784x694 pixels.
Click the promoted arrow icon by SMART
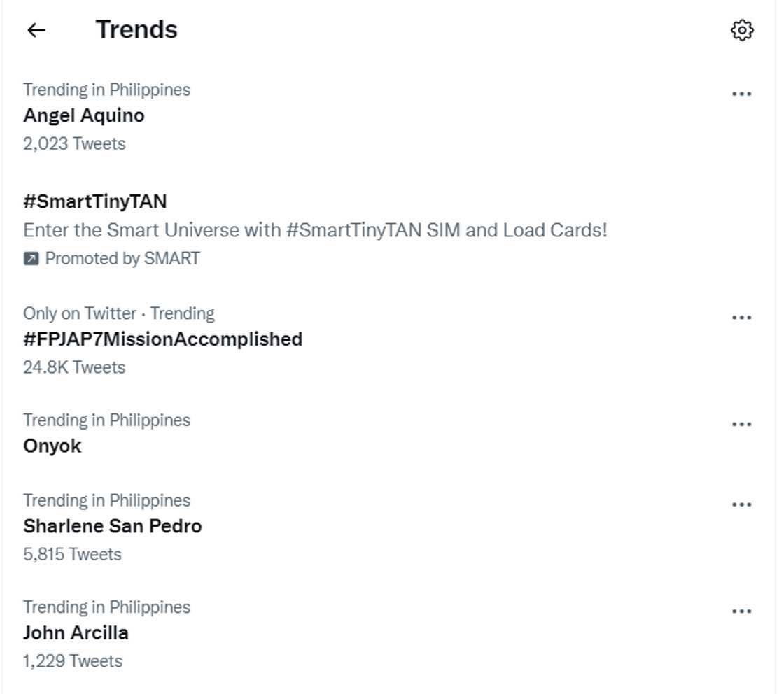pyautogui.click(x=31, y=259)
